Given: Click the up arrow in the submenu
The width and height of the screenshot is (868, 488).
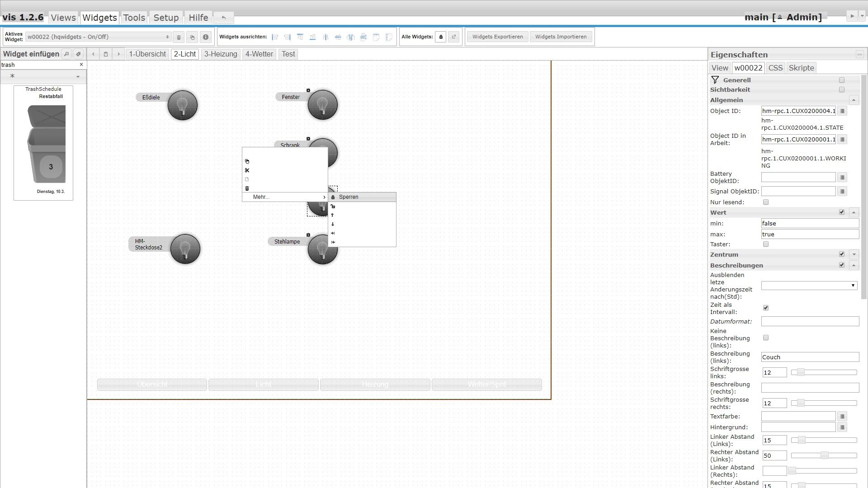Looking at the screenshot, I should (x=333, y=215).
